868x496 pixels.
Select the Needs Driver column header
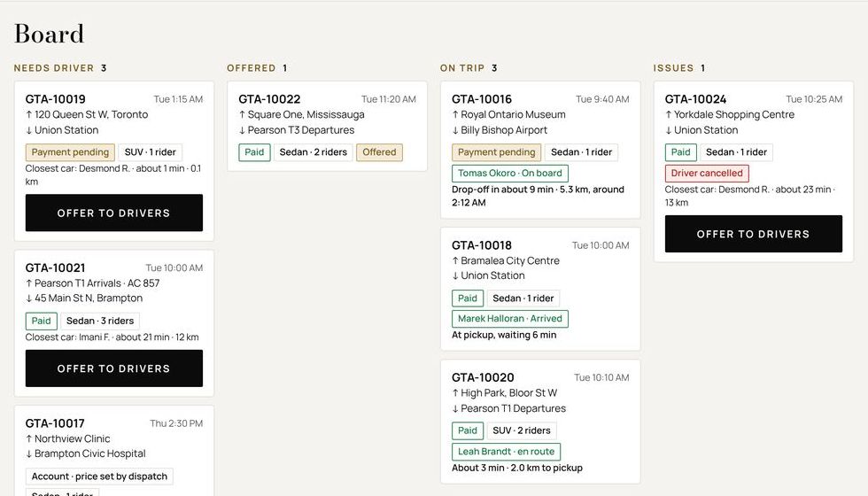[60, 68]
